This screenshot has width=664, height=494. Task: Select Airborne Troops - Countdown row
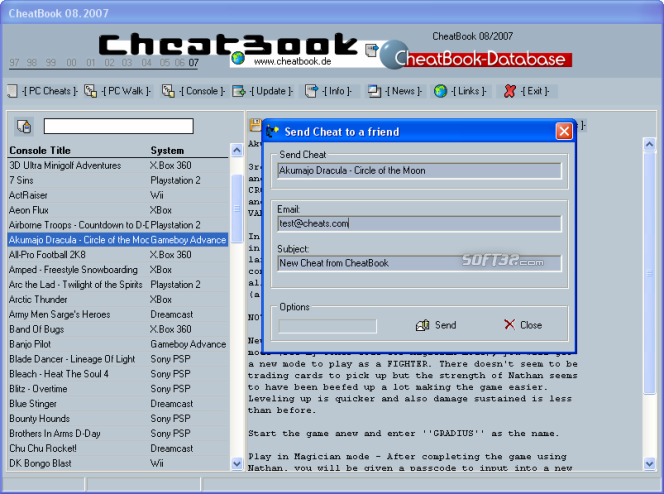point(118,225)
